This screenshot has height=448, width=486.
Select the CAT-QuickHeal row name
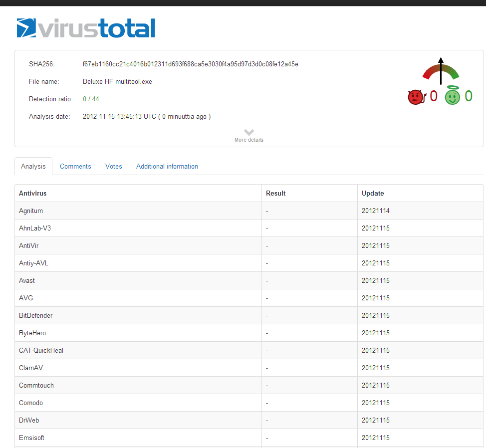(x=41, y=350)
